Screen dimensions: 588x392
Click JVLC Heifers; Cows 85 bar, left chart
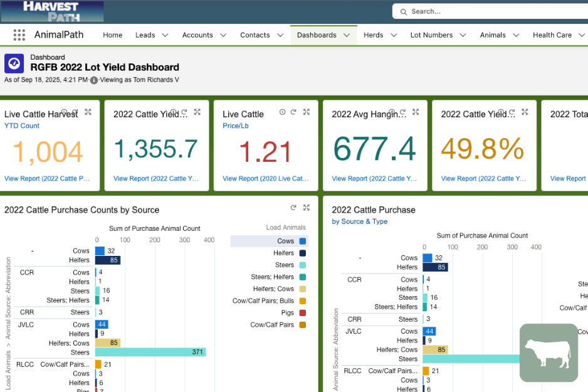108,343
